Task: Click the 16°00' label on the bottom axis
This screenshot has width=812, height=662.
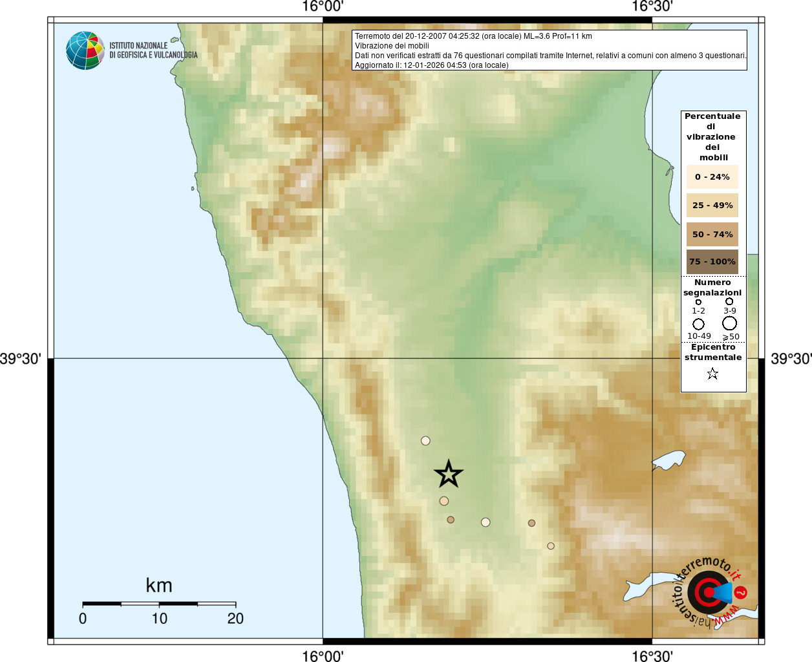Action: tap(323, 656)
